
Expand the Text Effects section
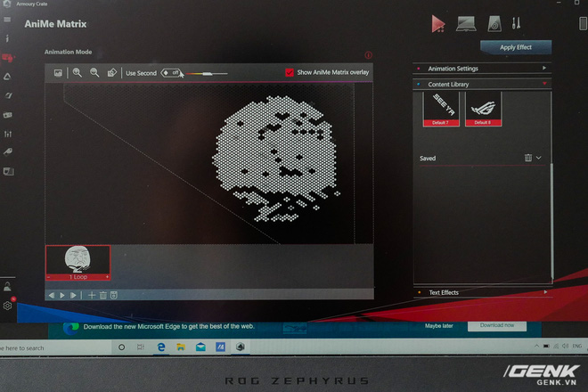pos(483,292)
